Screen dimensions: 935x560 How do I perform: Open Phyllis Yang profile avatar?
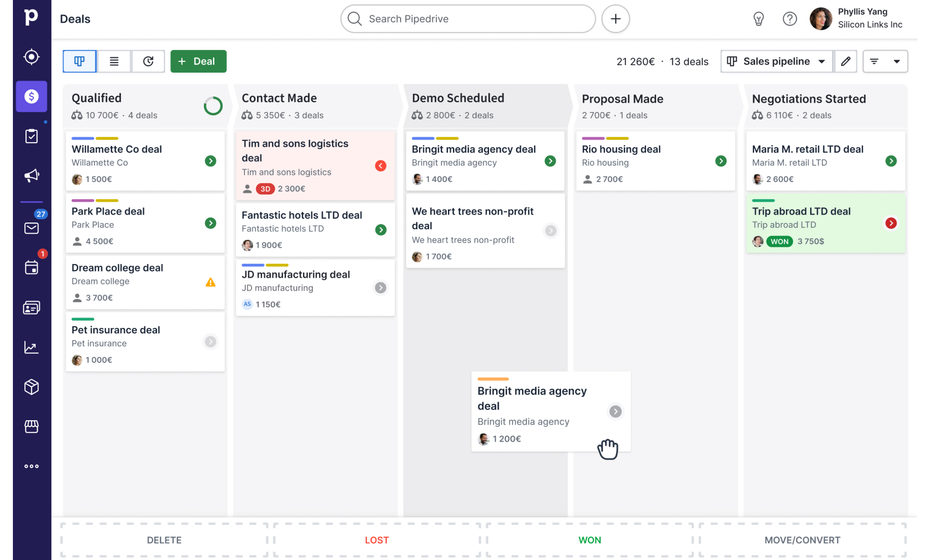pyautogui.click(x=821, y=19)
